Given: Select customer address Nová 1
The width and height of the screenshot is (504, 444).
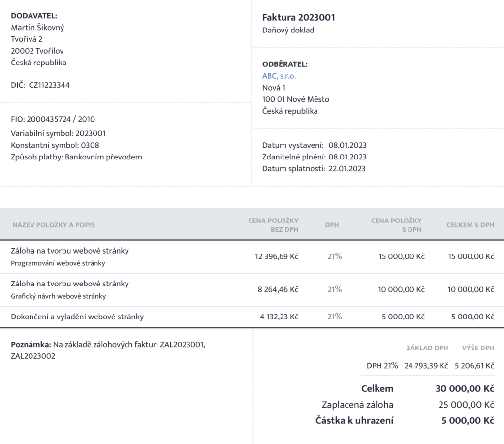Looking at the screenshot, I should [274, 88].
